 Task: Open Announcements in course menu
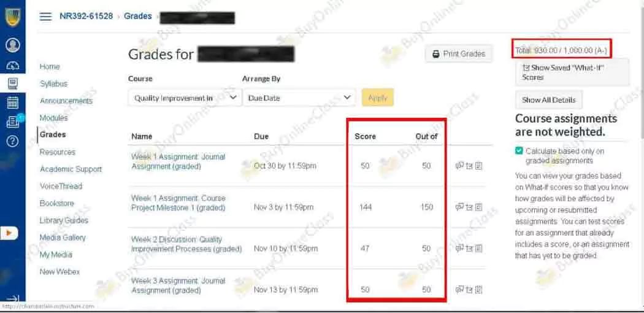pos(66,101)
